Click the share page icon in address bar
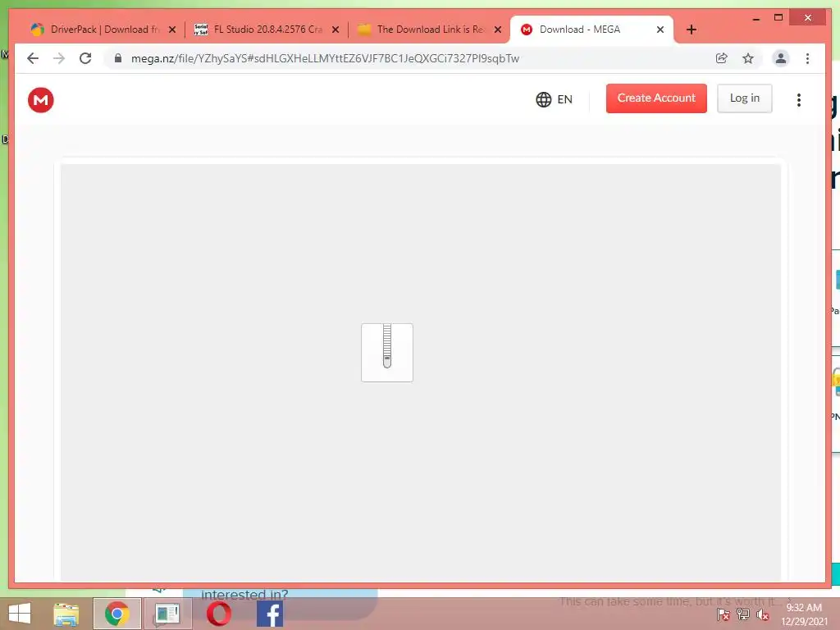The height and width of the screenshot is (630, 840). point(722,58)
